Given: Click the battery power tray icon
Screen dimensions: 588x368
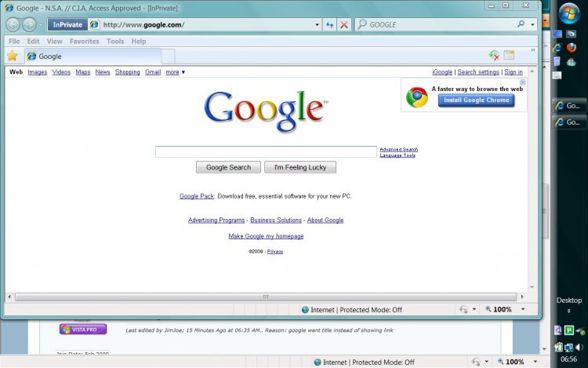Looking at the screenshot, I should 559,348.
